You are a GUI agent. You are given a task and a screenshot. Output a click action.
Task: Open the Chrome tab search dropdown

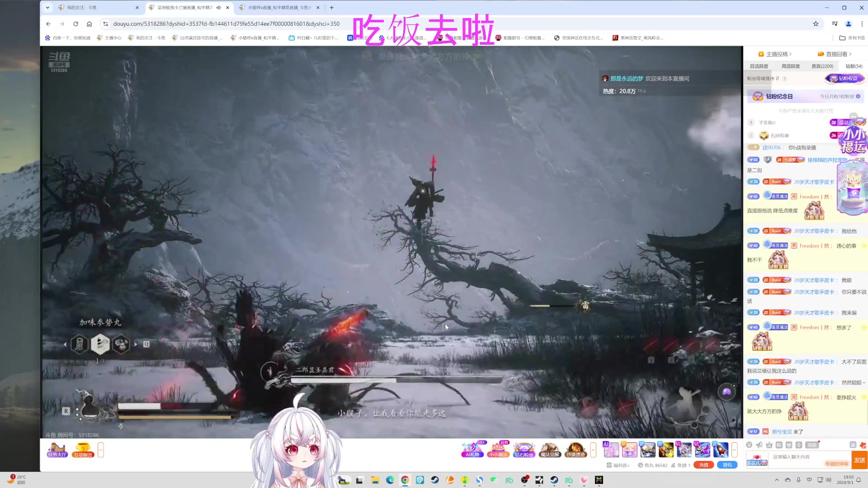tap(47, 7)
